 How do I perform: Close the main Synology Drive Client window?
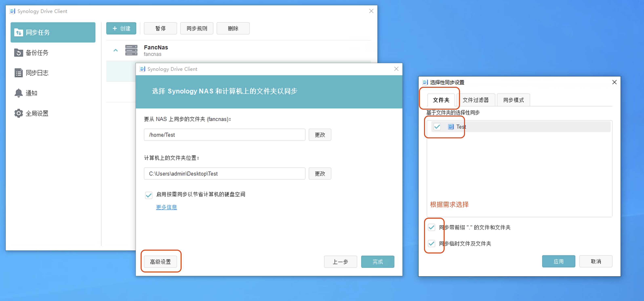[371, 11]
